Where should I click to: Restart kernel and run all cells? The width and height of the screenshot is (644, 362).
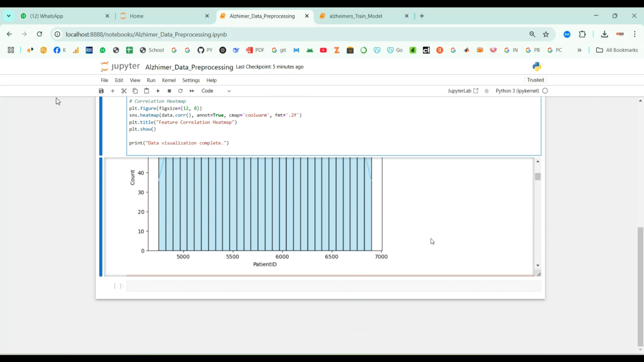point(192,91)
